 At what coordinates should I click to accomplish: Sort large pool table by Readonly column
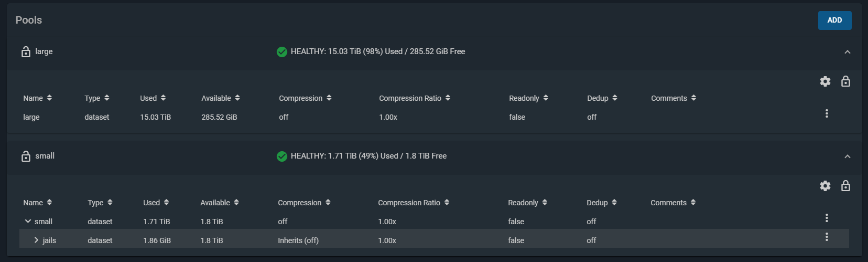tap(529, 98)
